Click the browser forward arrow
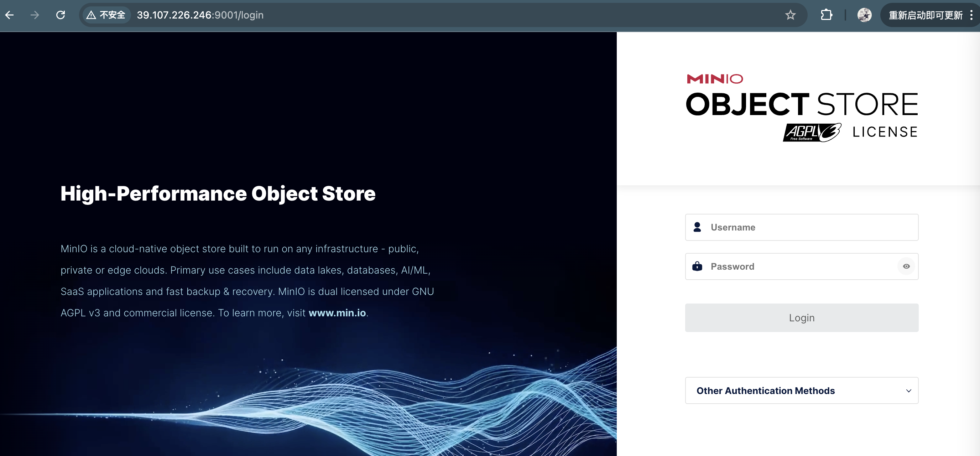This screenshot has height=456, width=980. pyautogui.click(x=35, y=15)
